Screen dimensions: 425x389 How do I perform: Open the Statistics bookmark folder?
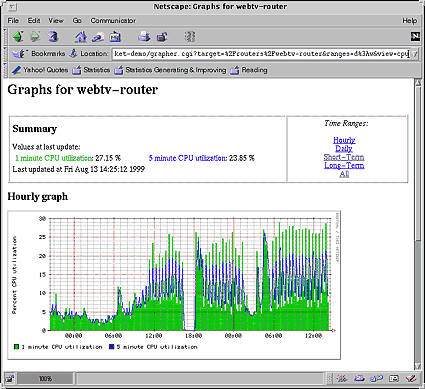91,70
